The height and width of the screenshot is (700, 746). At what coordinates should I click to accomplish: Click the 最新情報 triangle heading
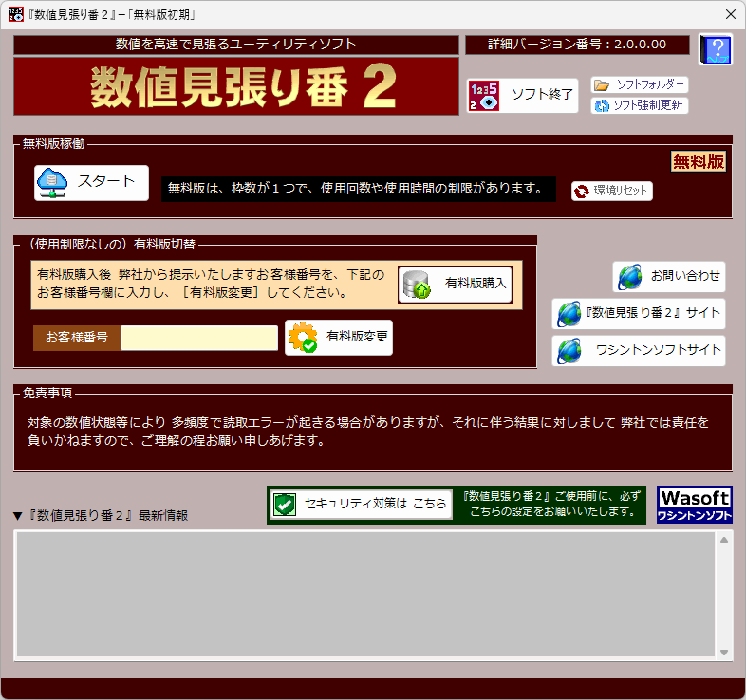(101, 515)
